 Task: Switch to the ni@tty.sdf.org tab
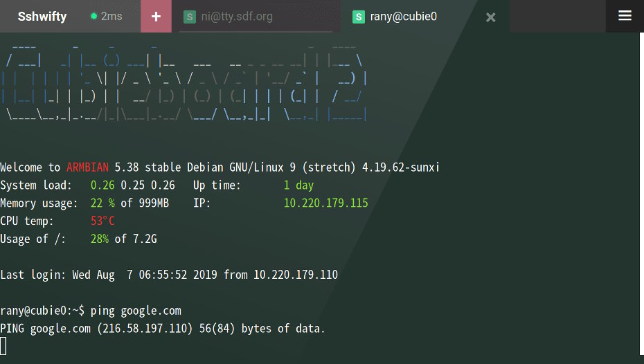237,17
